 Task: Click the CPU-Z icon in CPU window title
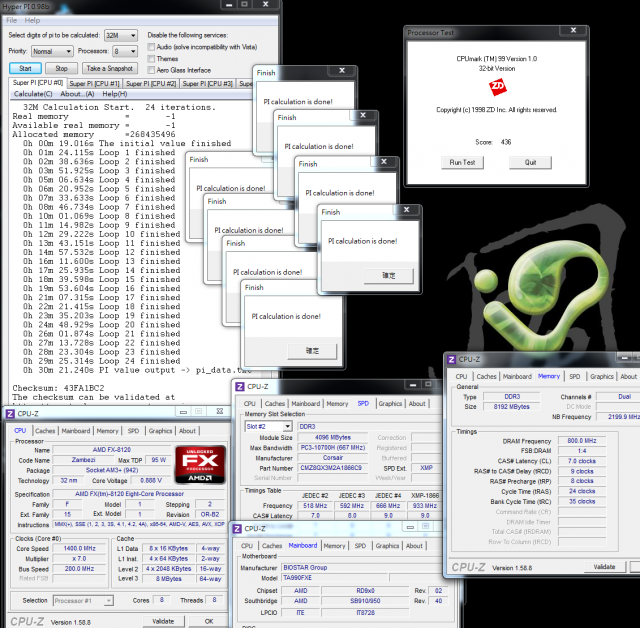click(x=10, y=414)
